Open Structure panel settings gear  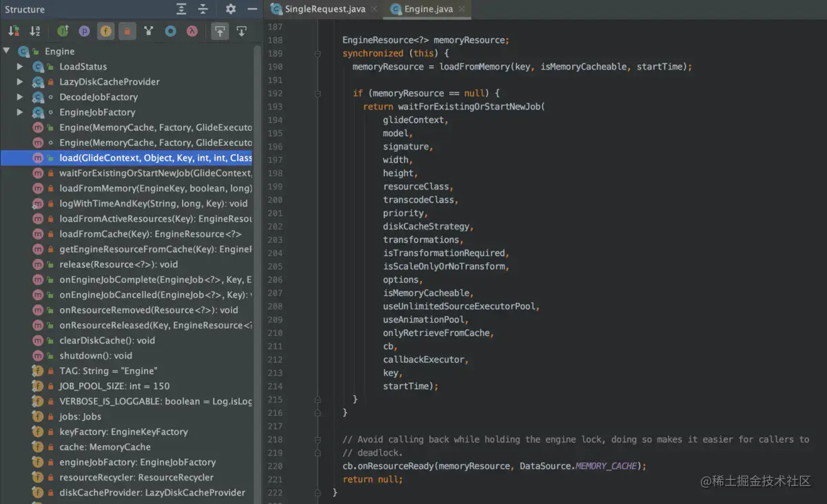click(231, 9)
